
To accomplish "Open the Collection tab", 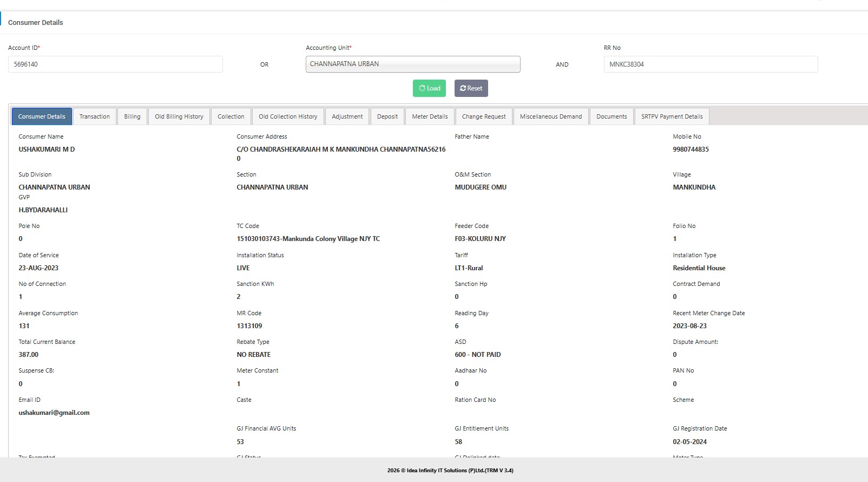I will tap(231, 116).
